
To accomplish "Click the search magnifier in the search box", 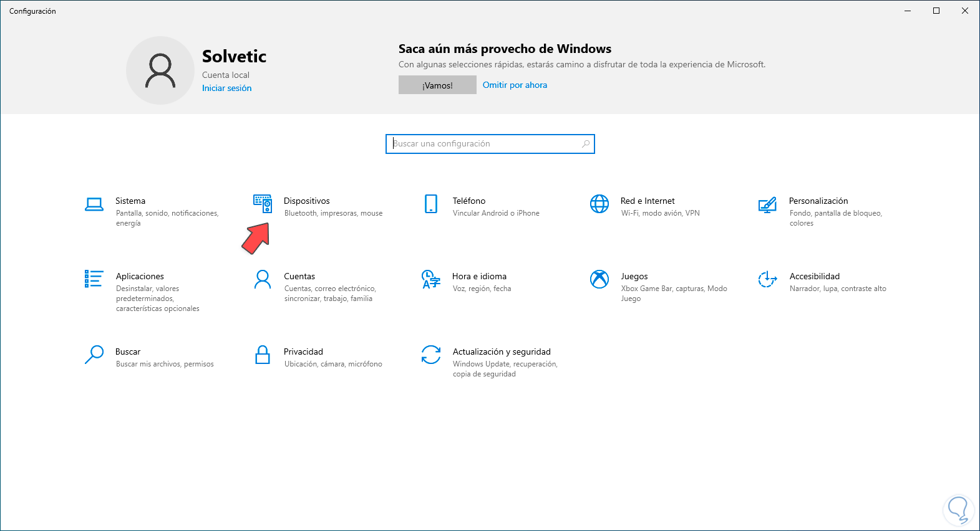I will [x=586, y=144].
